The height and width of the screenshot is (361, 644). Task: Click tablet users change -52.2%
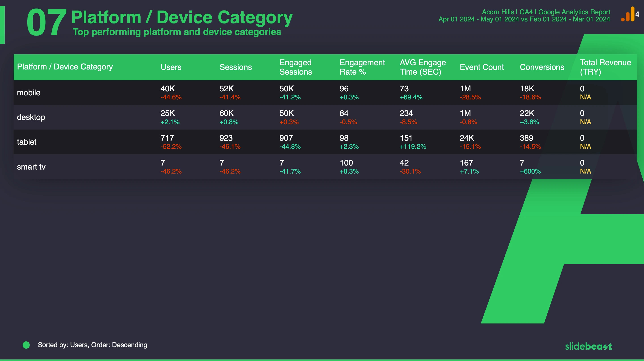[171, 146]
